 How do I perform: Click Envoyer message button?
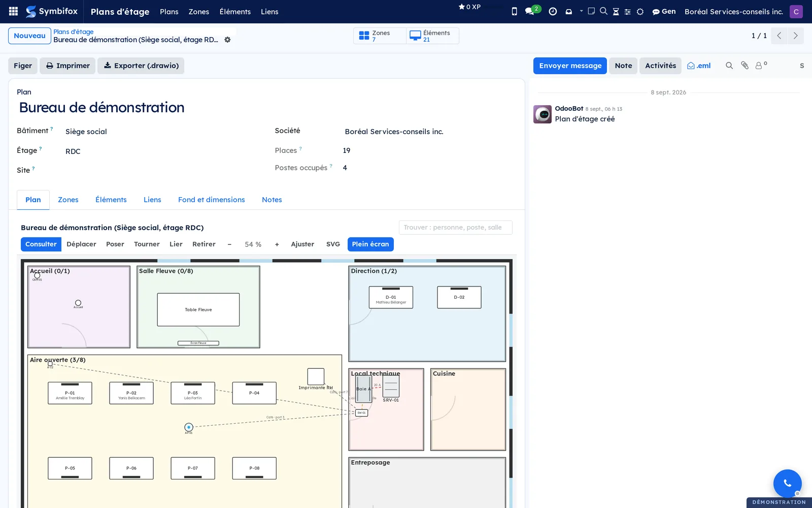click(570, 66)
